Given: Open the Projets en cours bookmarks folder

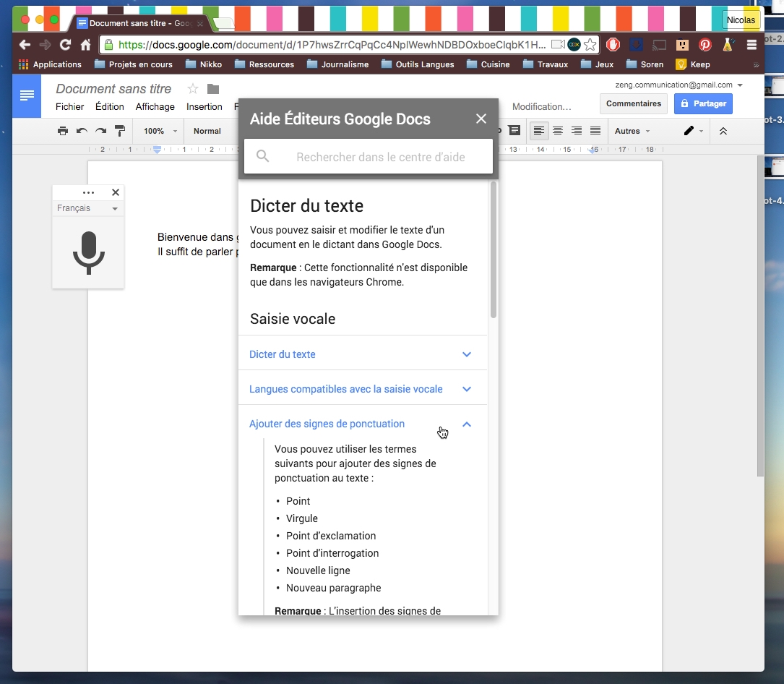Looking at the screenshot, I should click(134, 64).
